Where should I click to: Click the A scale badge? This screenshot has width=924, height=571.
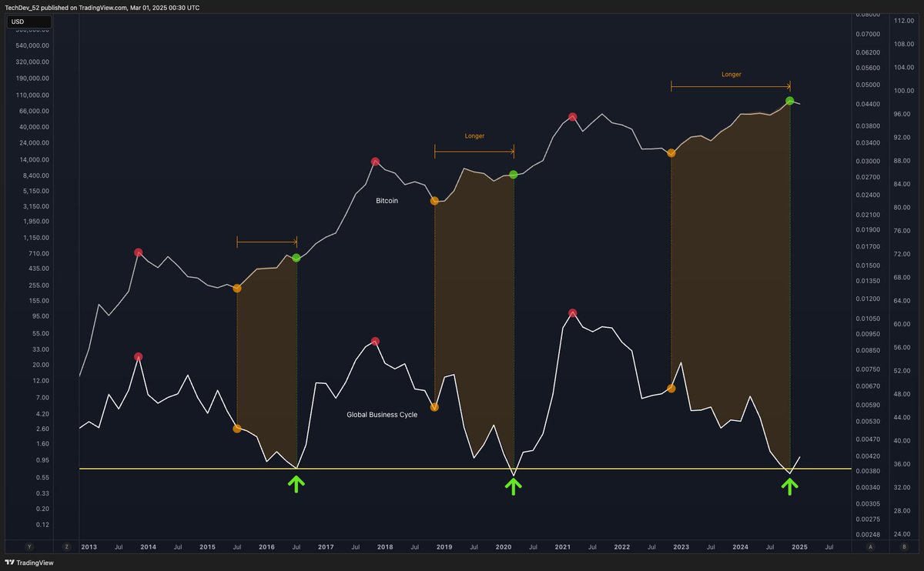870,546
